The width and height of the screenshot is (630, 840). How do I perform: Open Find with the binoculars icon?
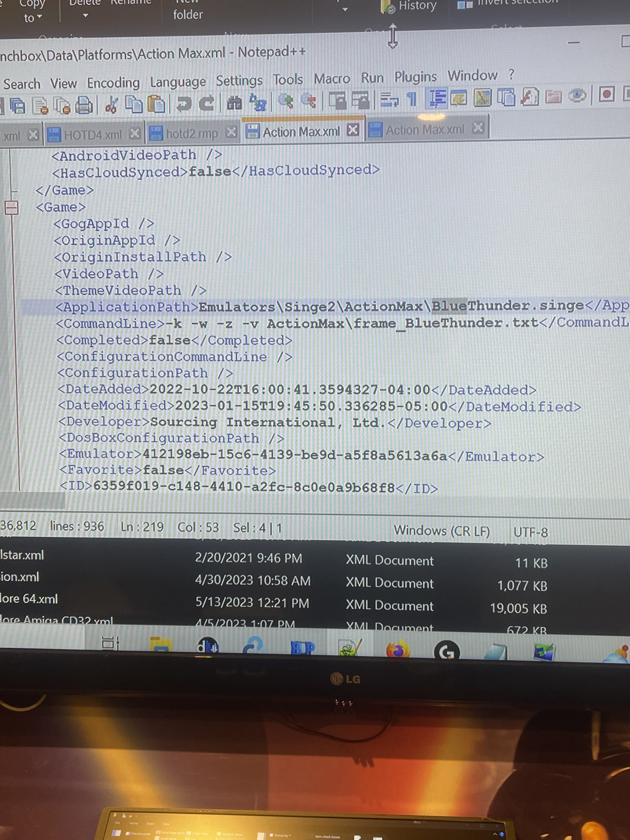[234, 103]
